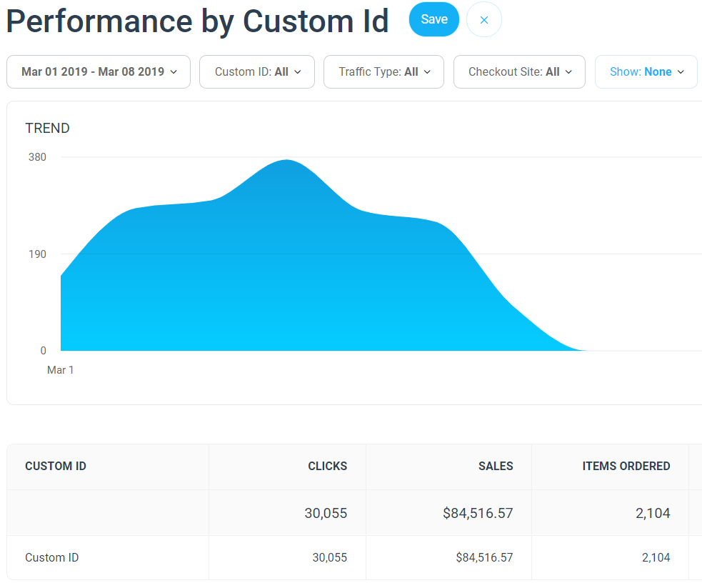Sort by the CLICKS column header
The width and height of the screenshot is (702, 588).
click(x=328, y=466)
